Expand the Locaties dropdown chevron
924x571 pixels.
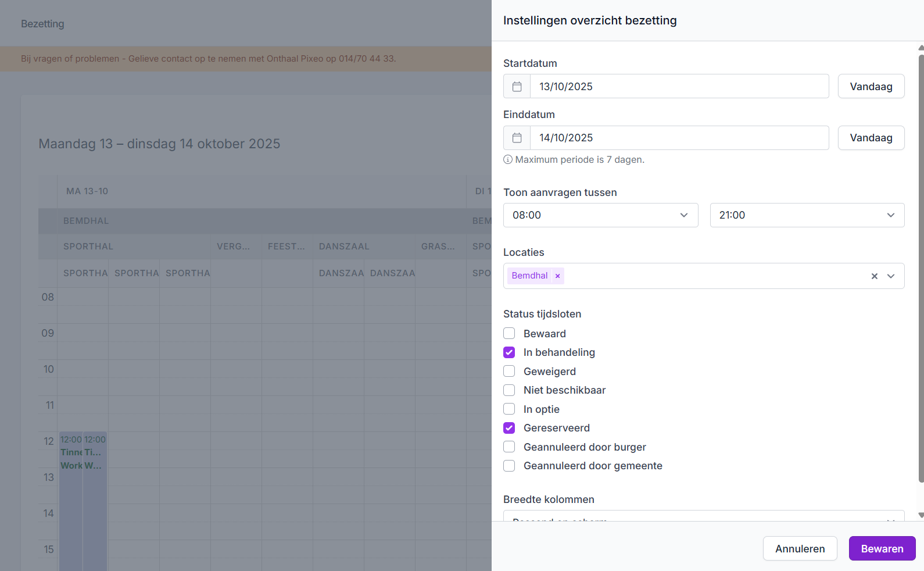pos(891,276)
